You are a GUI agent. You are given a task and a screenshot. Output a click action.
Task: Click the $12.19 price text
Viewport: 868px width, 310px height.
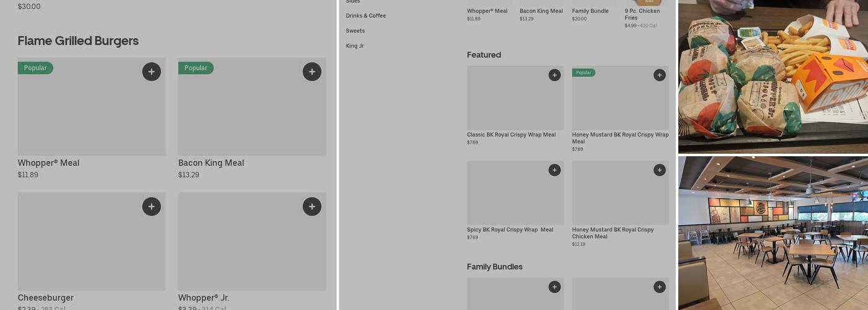pos(578,244)
